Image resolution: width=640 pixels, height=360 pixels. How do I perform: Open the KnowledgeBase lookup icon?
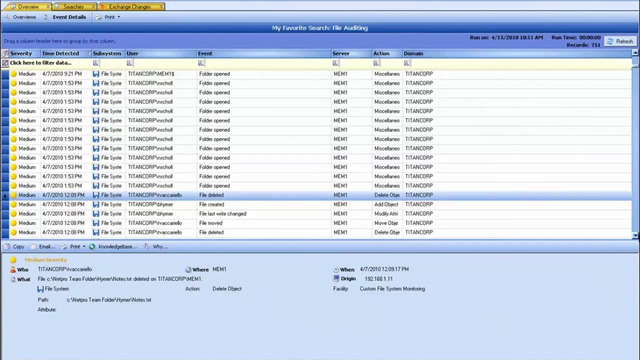click(92, 247)
